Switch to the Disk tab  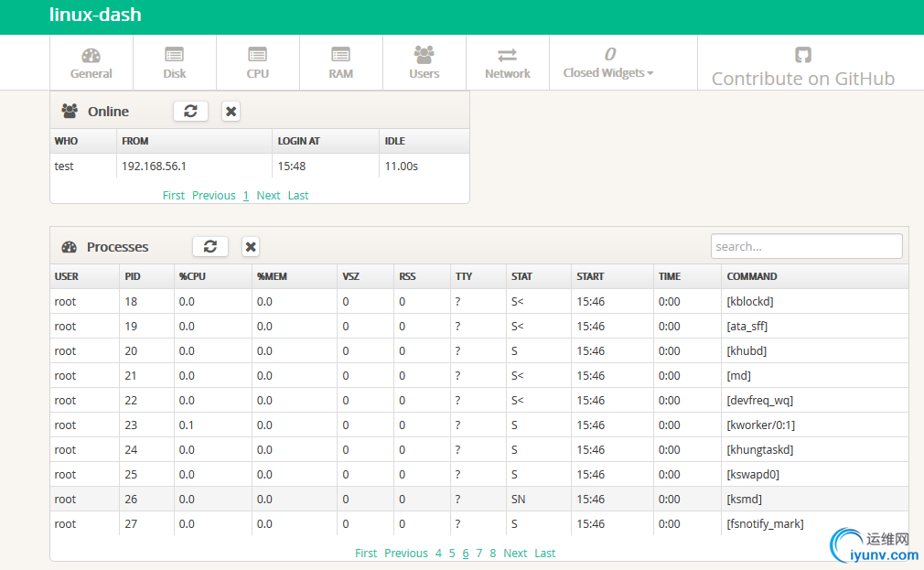pyautogui.click(x=175, y=63)
